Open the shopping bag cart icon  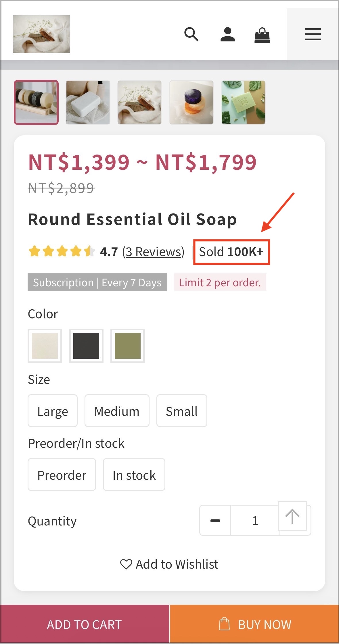click(262, 35)
